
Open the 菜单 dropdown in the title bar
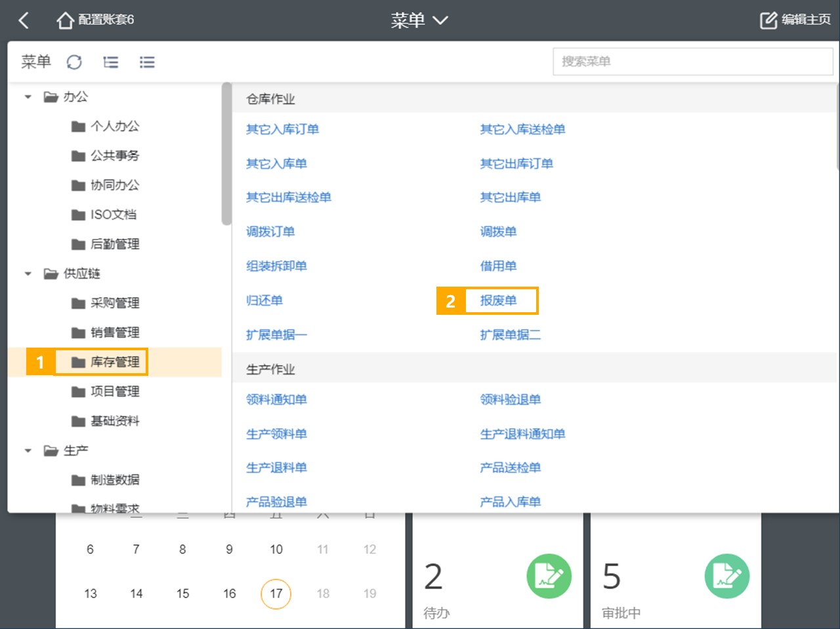(419, 20)
